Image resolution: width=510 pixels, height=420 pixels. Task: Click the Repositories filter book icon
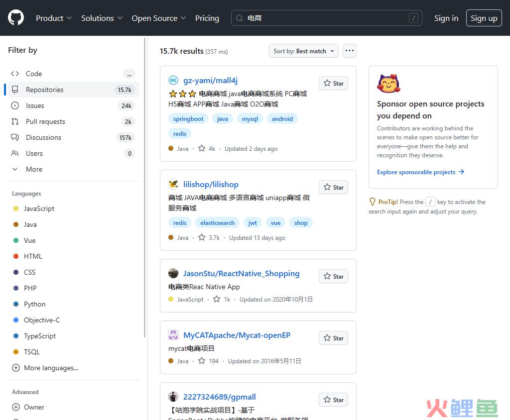click(x=15, y=90)
